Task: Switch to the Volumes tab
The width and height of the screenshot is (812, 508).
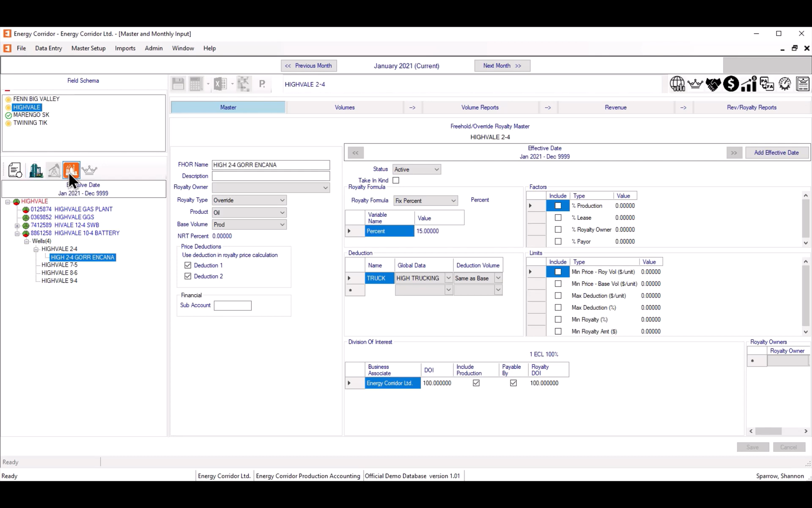Action: 345,108
